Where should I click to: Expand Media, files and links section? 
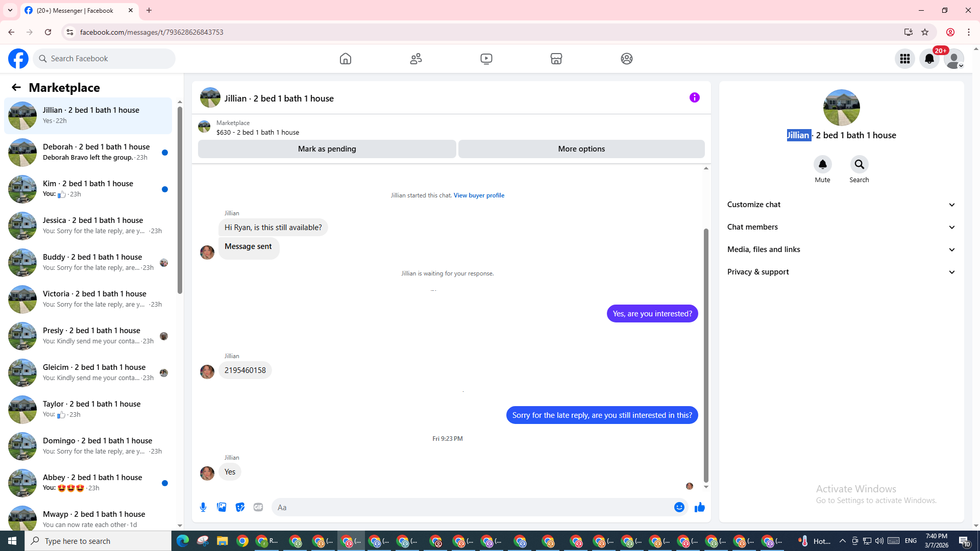pyautogui.click(x=841, y=249)
